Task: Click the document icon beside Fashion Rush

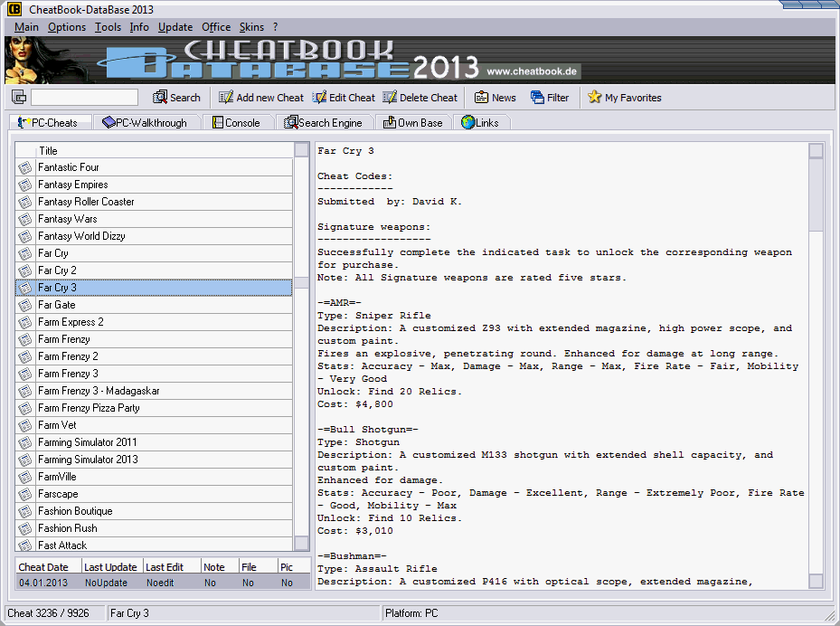Action: [x=25, y=528]
